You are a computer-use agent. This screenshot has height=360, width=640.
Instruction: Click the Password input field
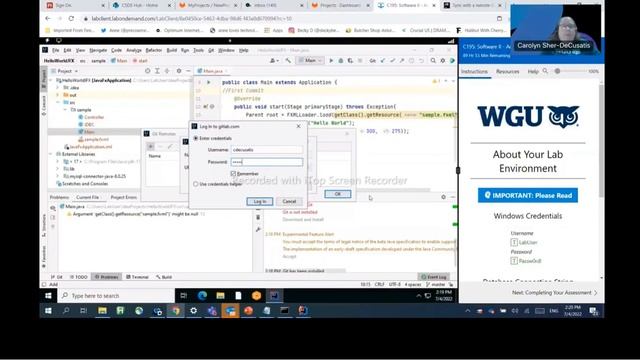pos(267,162)
